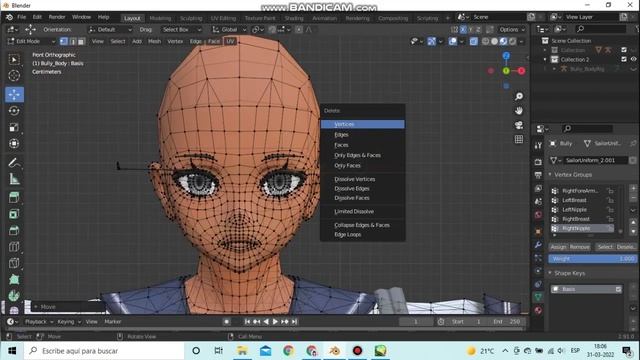
Task: Choose the Measure tool
Action: (x=14, y=179)
